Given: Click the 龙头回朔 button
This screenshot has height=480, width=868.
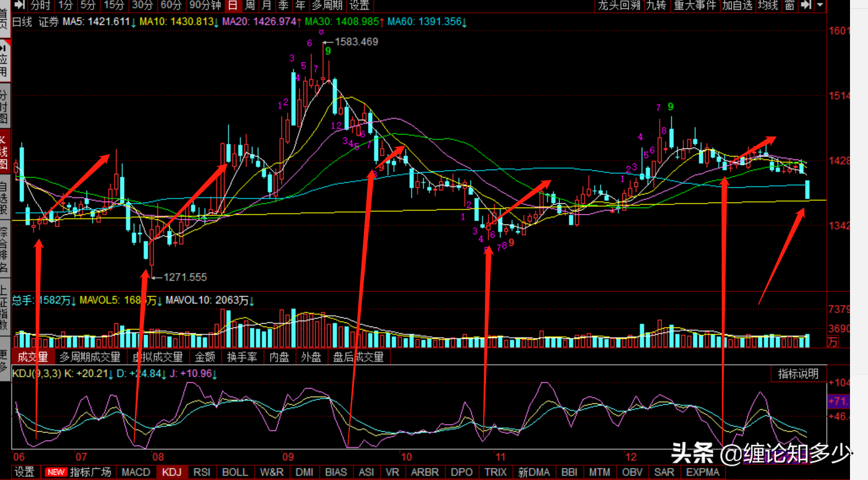Looking at the screenshot, I should [x=619, y=5].
